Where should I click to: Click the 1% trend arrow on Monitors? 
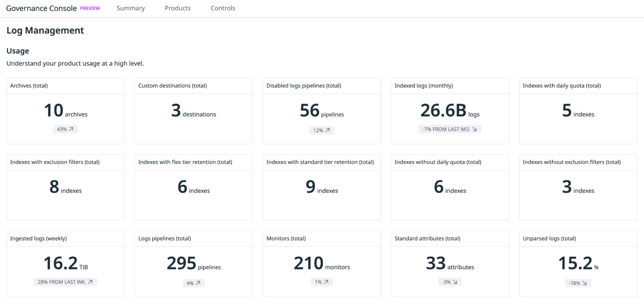click(x=326, y=282)
